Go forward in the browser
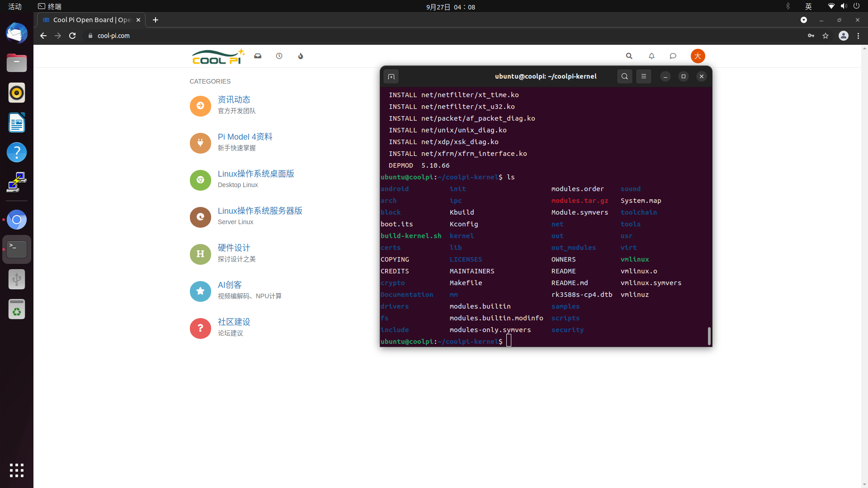Screen dimensions: 868x488 pyautogui.click(x=58, y=36)
